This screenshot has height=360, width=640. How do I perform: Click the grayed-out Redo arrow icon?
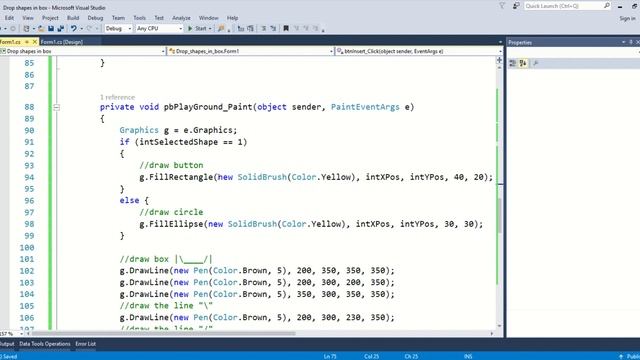tap(89, 29)
